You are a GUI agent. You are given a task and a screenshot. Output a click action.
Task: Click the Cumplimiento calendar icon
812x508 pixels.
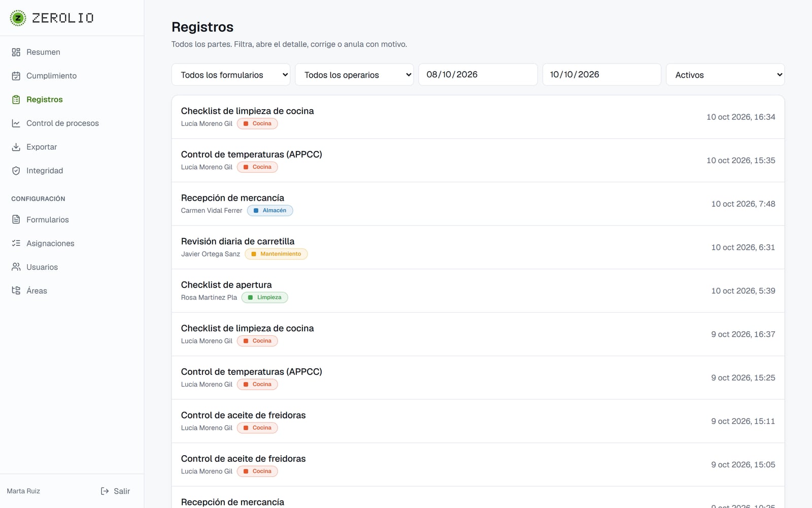pos(16,76)
